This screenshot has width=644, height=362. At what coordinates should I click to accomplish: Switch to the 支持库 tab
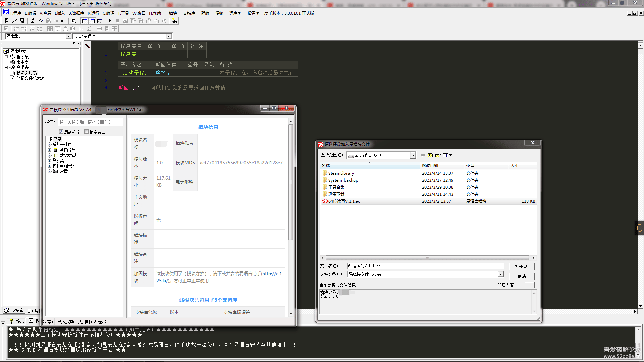point(14,311)
